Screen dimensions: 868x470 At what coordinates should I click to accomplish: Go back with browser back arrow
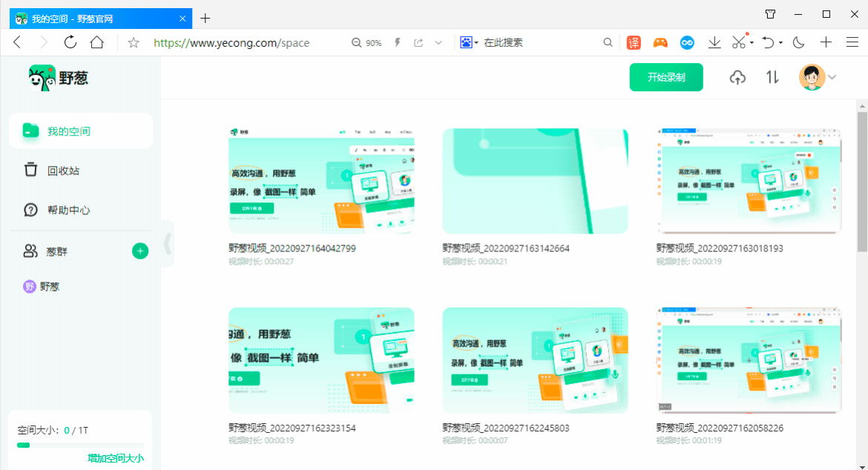17,42
